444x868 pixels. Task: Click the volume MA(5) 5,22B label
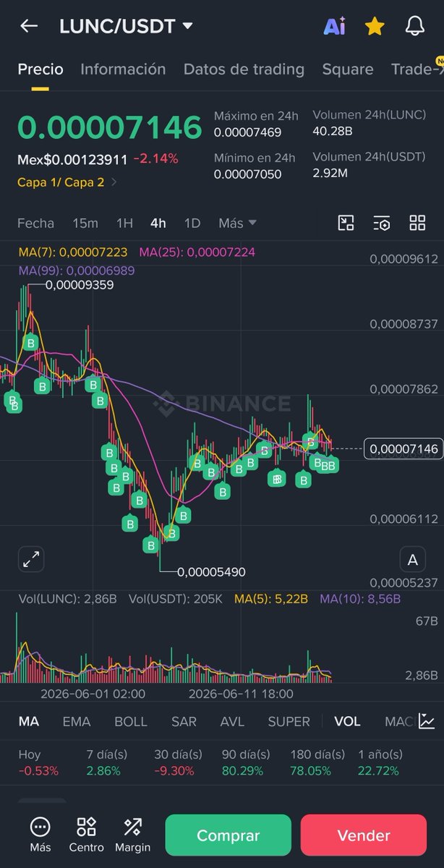tap(271, 599)
